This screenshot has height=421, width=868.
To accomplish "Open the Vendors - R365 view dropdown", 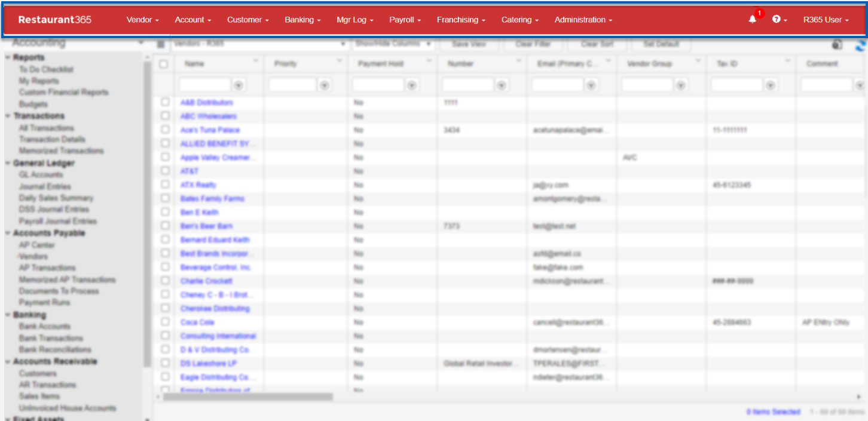I will (x=259, y=44).
